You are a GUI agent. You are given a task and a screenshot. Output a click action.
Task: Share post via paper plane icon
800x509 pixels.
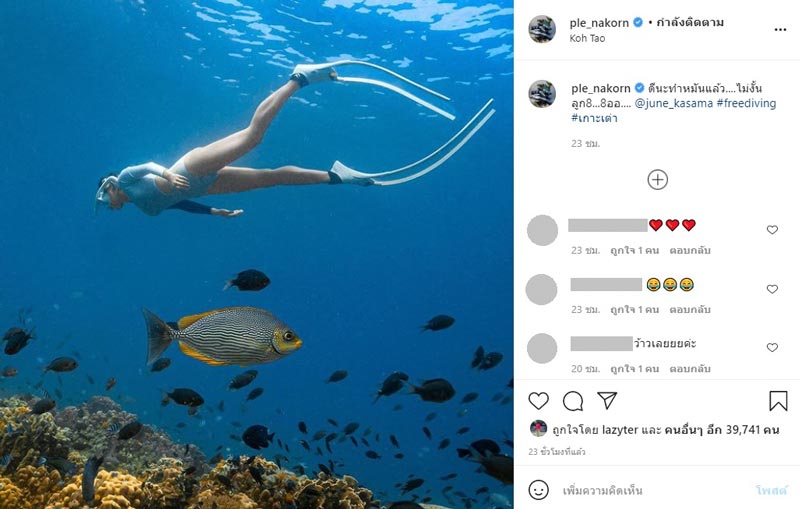coord(607,401)
